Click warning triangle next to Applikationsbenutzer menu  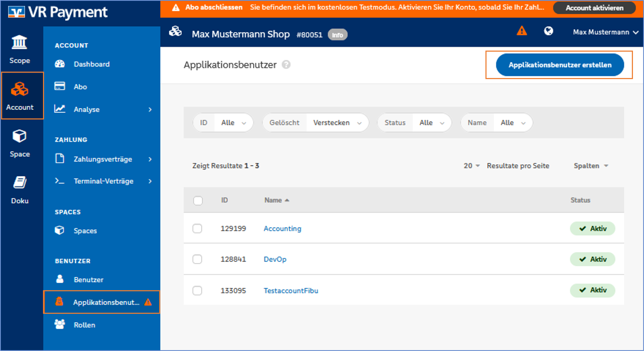pyautogui.click(x=148, y=302)
